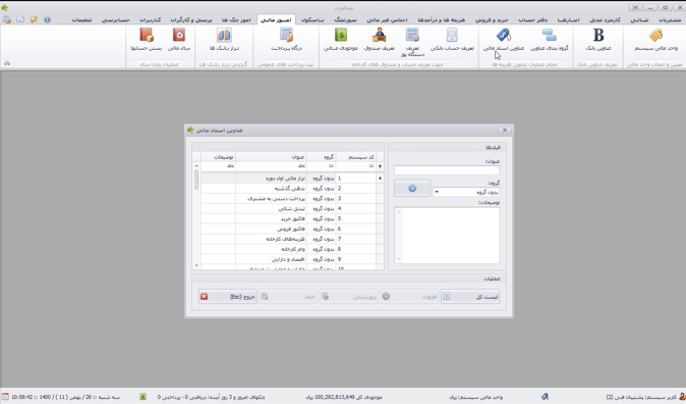The width and height of the screenshot is (686, 404).
Task: Click the 'حذف' delete button in the dialog
Action: [288, 297]
